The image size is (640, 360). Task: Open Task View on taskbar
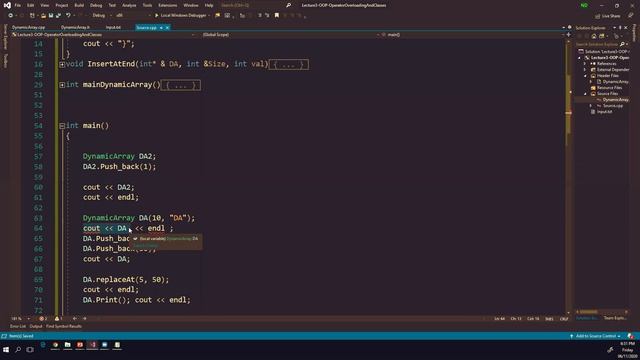tap(30, 350)
